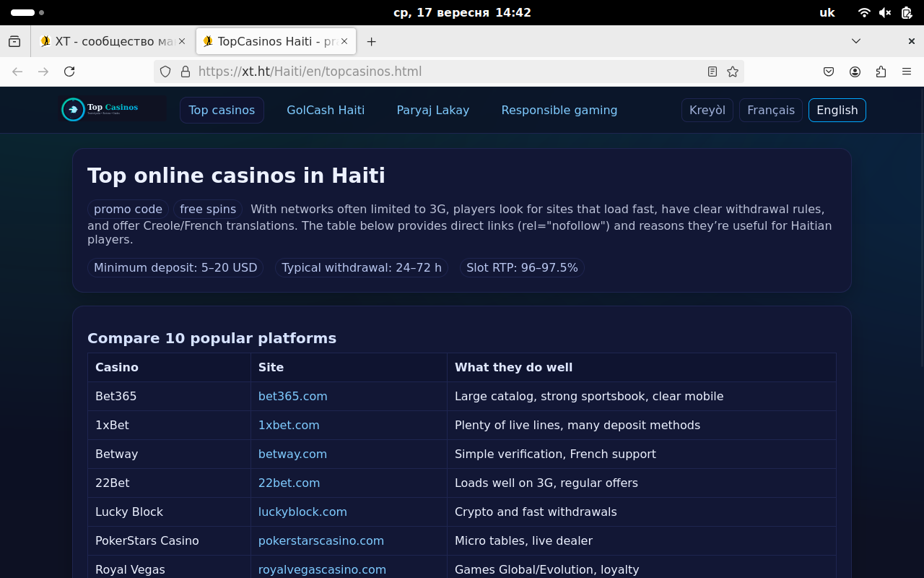Screen dimensions: 924x578
Task: Open the betway.com link
Action: tap(292, 454)
